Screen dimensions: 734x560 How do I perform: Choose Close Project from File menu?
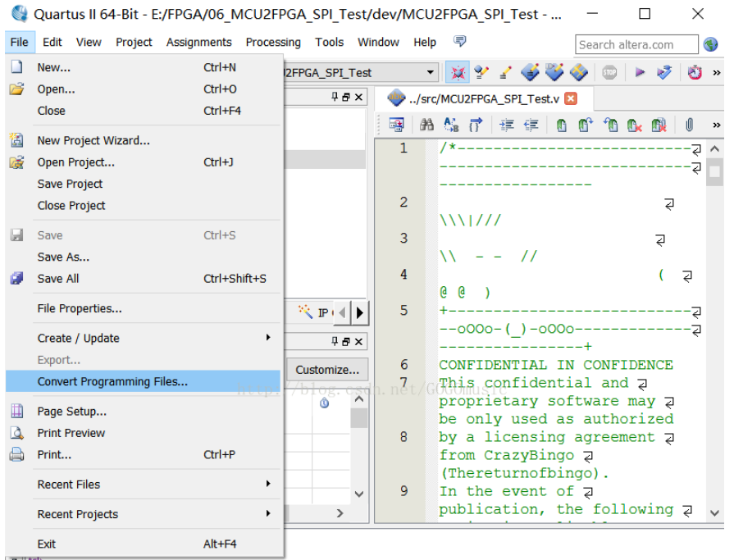[x=143, y=205]
